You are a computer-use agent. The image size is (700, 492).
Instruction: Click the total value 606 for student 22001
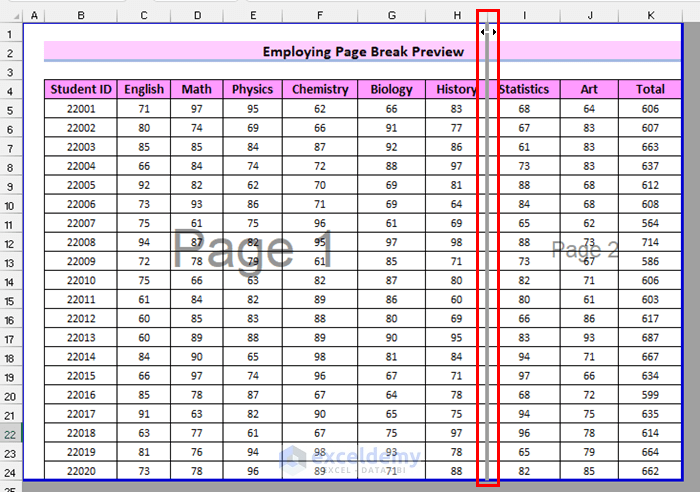pyautogui.click(x=650, y=108)
